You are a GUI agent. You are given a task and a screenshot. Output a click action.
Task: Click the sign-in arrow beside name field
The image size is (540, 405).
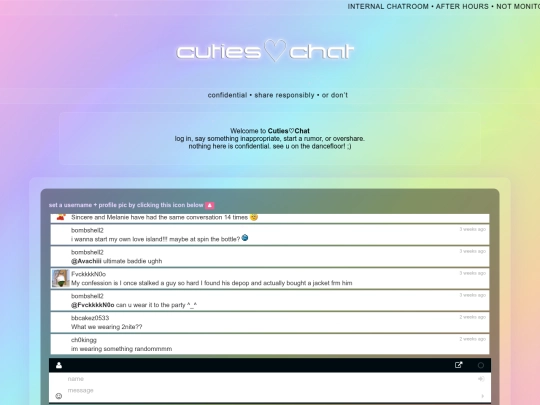point(481,379)
